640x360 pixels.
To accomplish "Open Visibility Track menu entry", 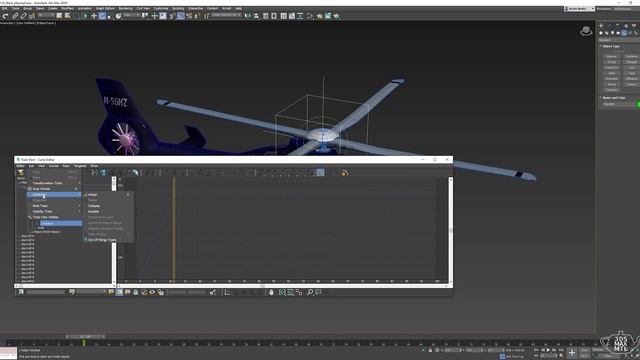I will 55,211.
